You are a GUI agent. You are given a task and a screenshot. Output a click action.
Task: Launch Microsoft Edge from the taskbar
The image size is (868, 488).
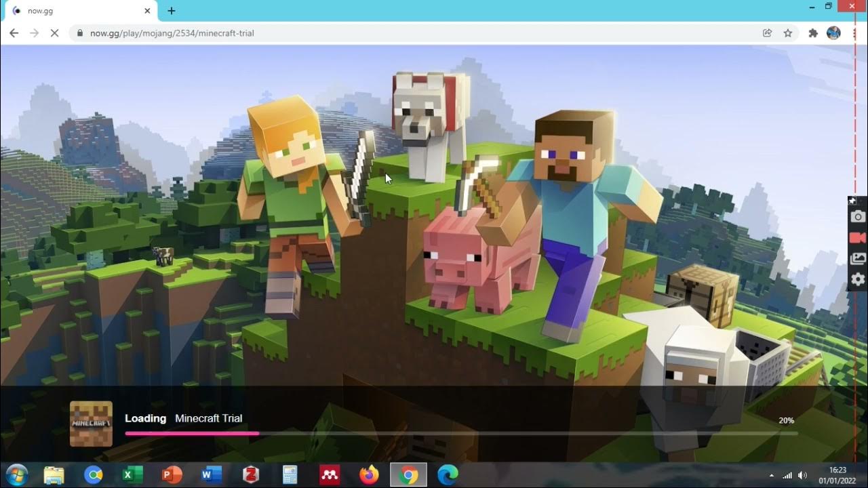point(448,475)
